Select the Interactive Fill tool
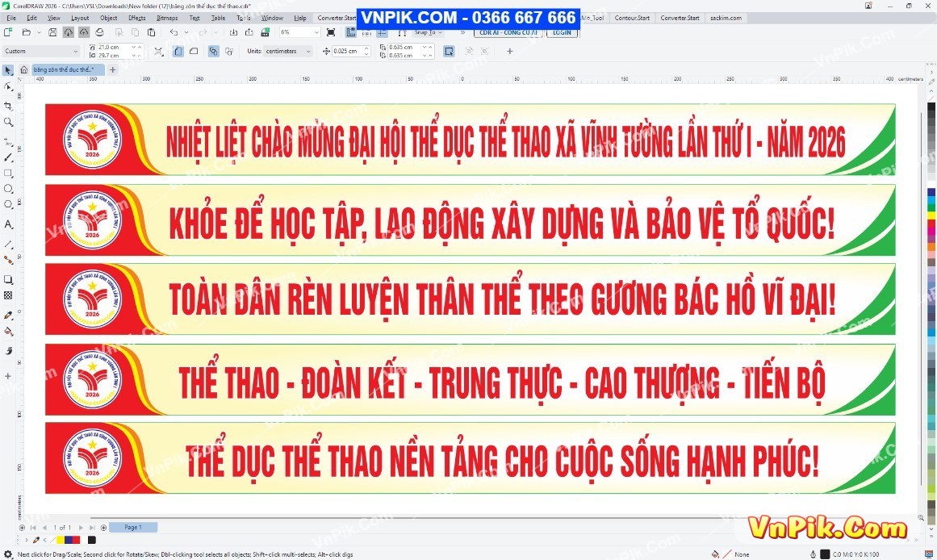The height and width of the screenshot is (560, 937). click(x=8, y=331)
